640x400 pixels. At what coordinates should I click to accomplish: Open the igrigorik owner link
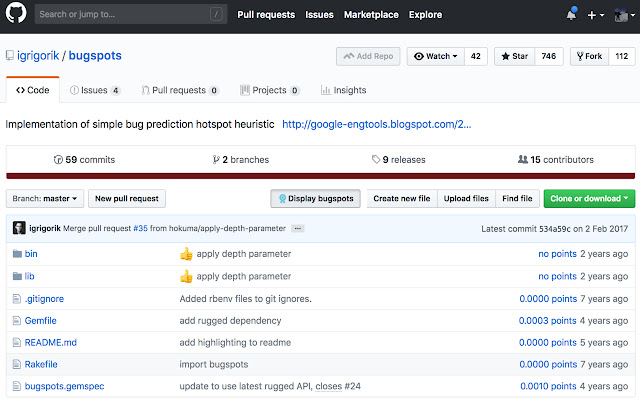coord(38,56)
